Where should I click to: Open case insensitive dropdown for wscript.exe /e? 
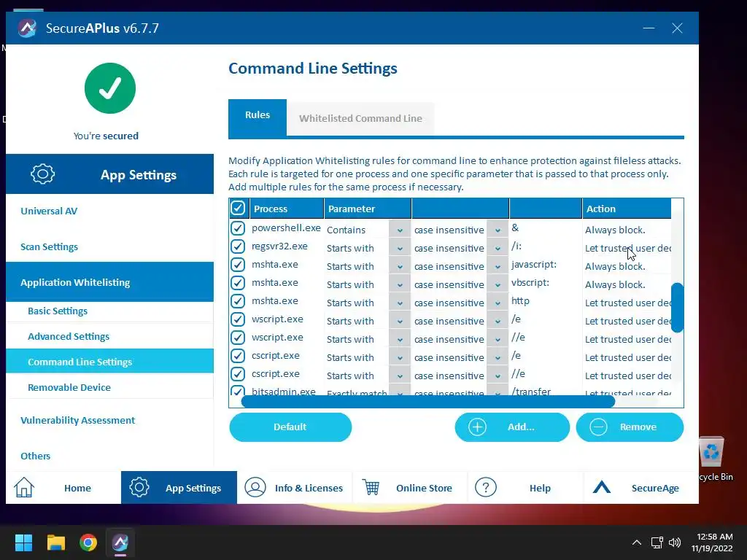coord(498,321)
